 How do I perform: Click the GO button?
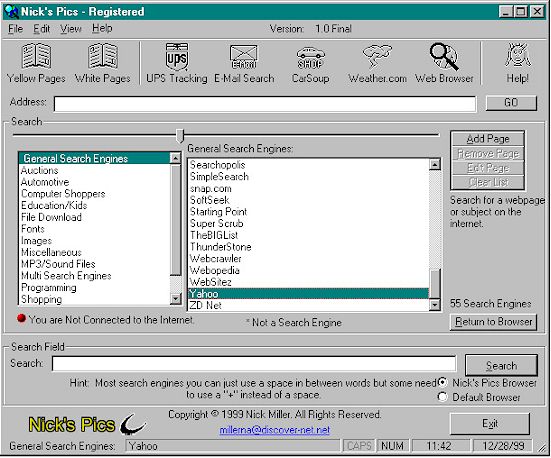pyautogui.click(x=511, y=103)
